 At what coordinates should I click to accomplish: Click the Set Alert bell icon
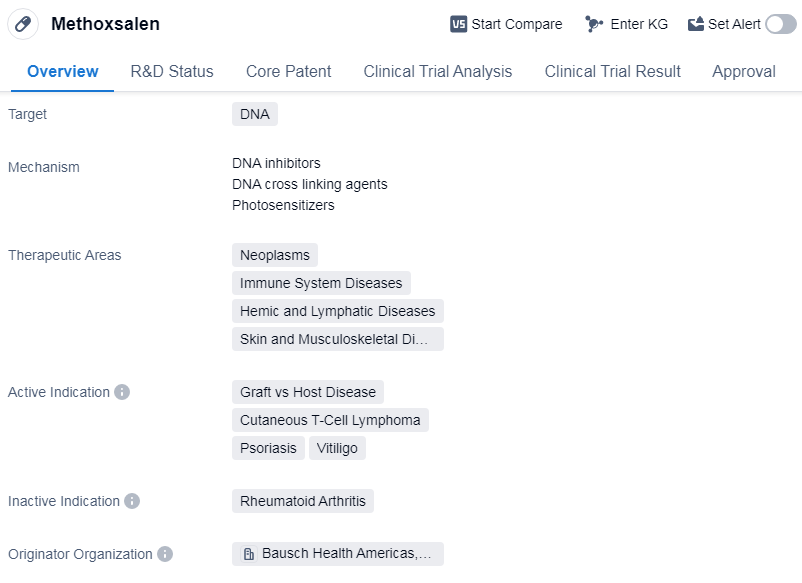(696, 24)
